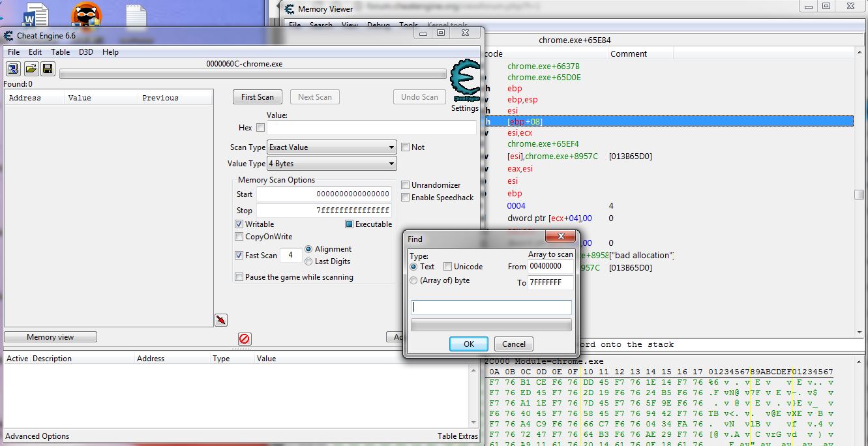Click the Stop address input field
Image resolution: width=868 pixels, height=446 pixels.
(x=324, y=211)
